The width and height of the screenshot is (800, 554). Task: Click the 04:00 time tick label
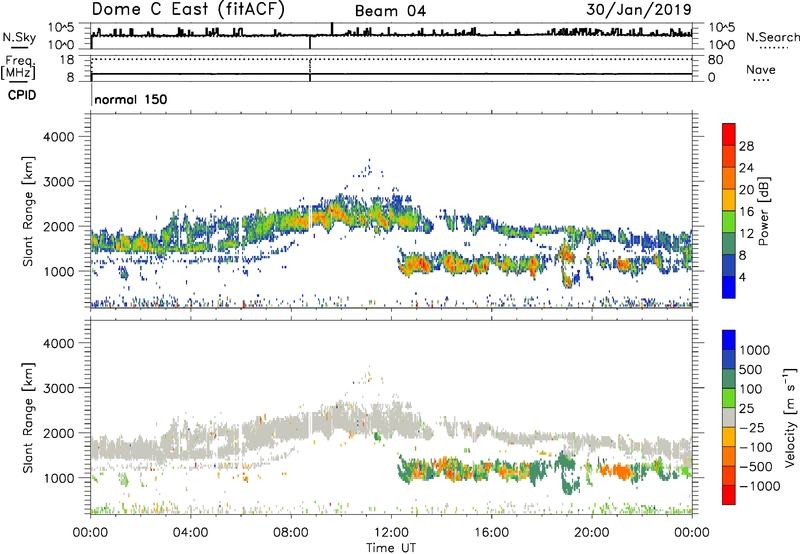click(190, 533)
